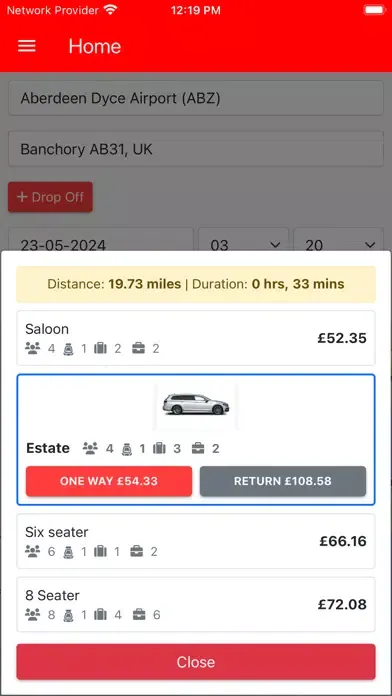The width and height of the screenshot is (392, 696).
Task: Open the hamburger menu icon
Action: click(x=27, y=46)
